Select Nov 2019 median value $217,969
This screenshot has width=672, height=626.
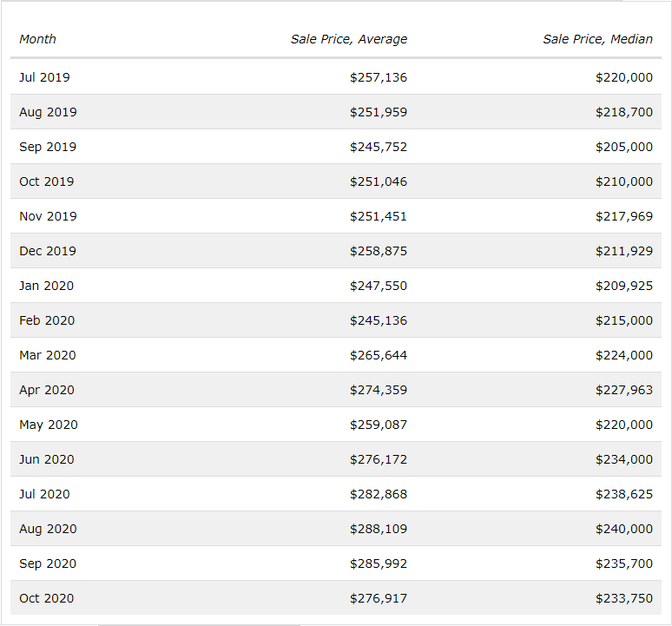pos(624,216)
